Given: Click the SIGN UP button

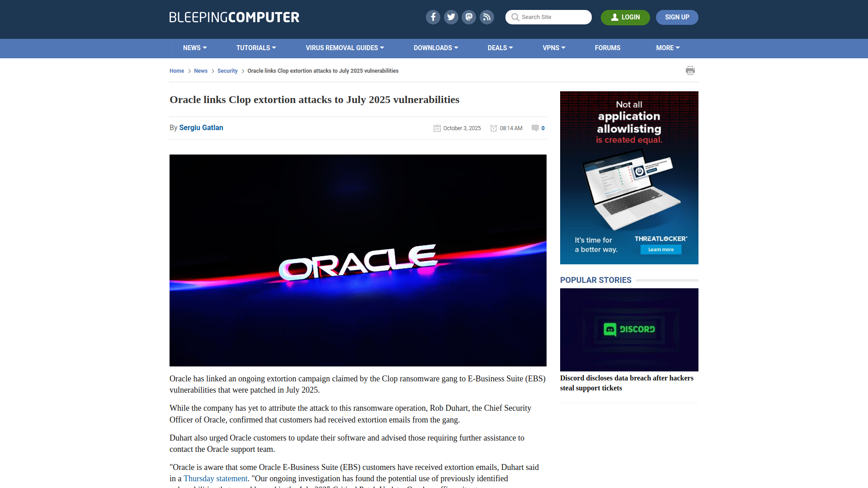Looking at the screenshot, I should pos(677,17).
